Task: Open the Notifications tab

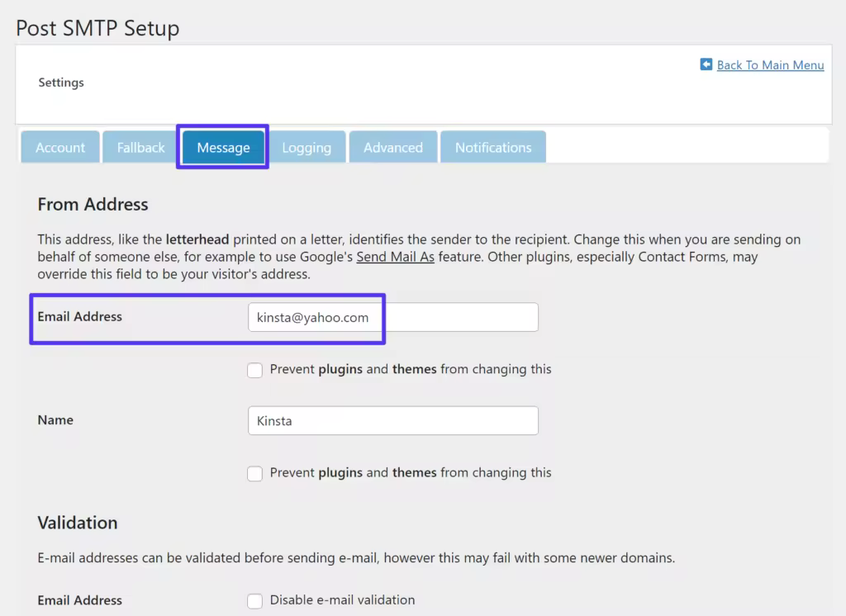Action: [493, 147]
